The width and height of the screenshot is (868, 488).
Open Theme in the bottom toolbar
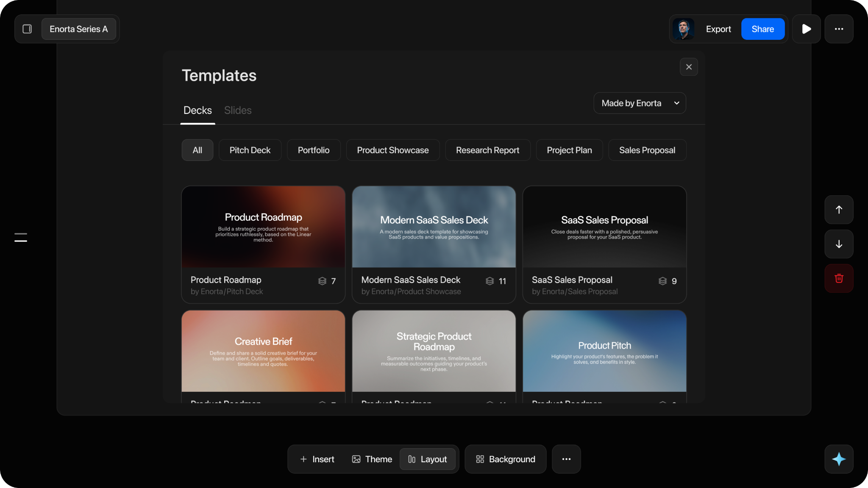(372, 459)
